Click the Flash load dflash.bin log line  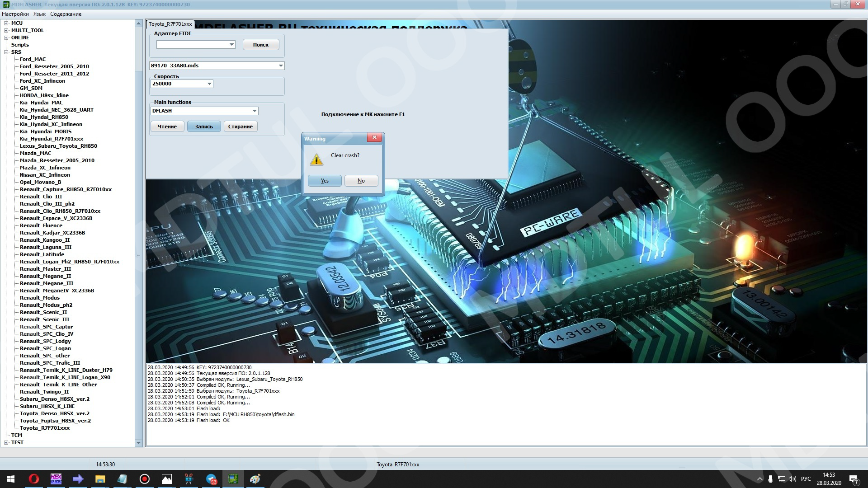pos(221,414)
